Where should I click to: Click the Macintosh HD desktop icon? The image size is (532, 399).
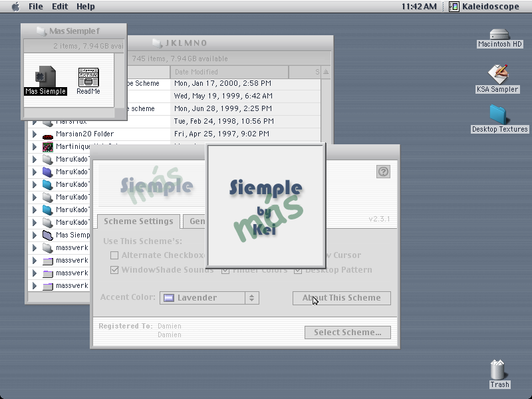499,34
